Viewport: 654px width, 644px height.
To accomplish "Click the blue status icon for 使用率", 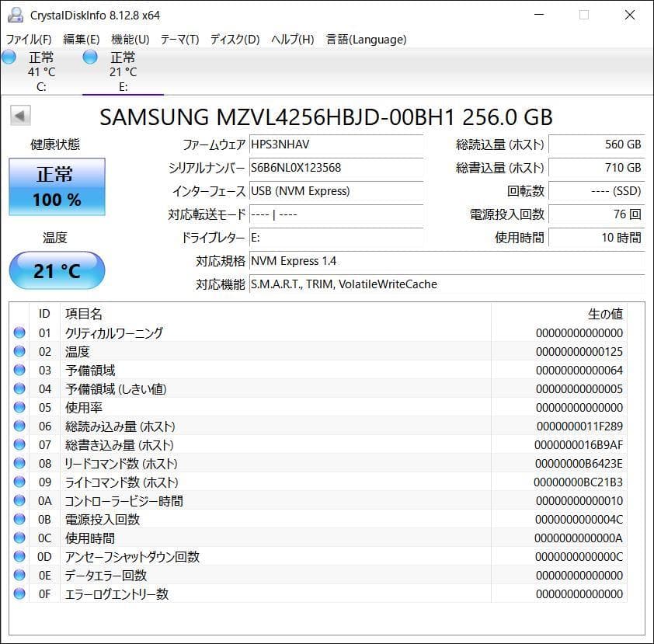I will pos(19,407).
